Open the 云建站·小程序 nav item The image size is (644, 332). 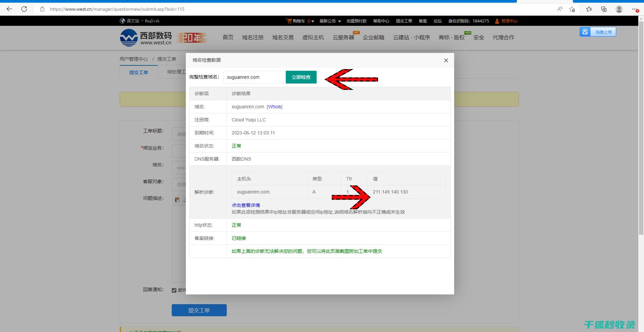[x=412, y=37]
